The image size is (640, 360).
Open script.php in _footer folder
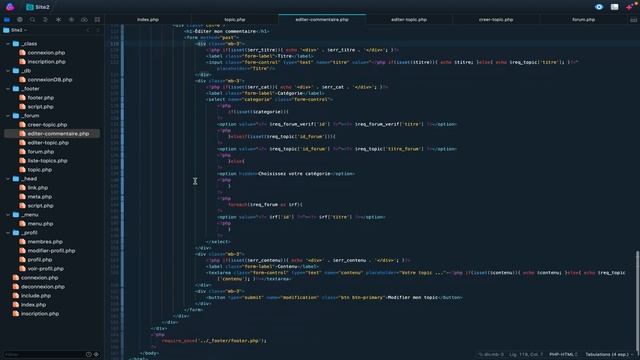(36, 107)
